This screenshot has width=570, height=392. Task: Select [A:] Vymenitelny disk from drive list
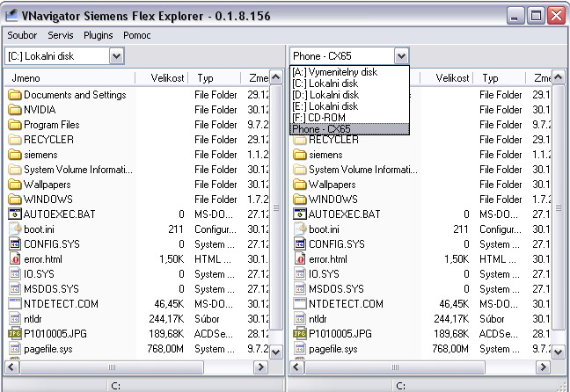tap(350, 72)
